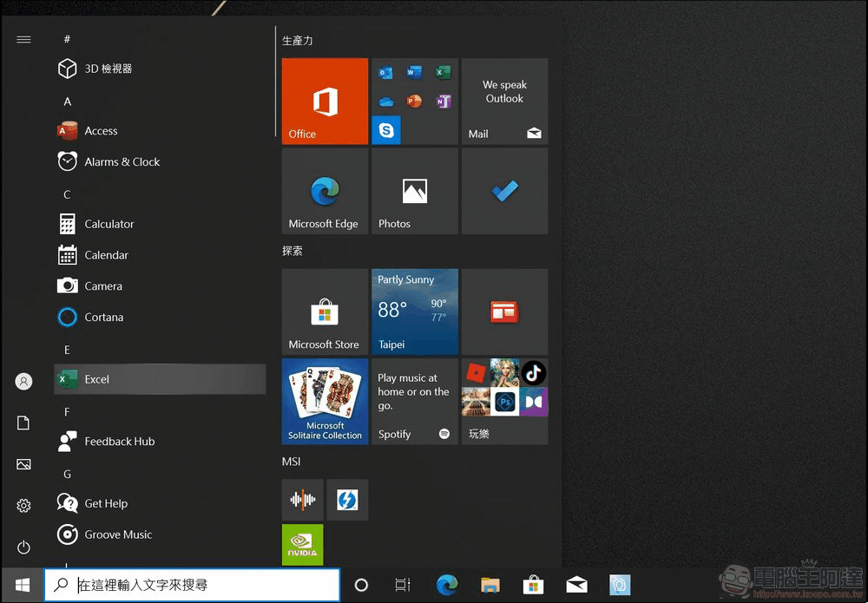Screen dimensions: 868x603
Task: Launch Microsoft Edge from the taskbar
Action: 447,585
